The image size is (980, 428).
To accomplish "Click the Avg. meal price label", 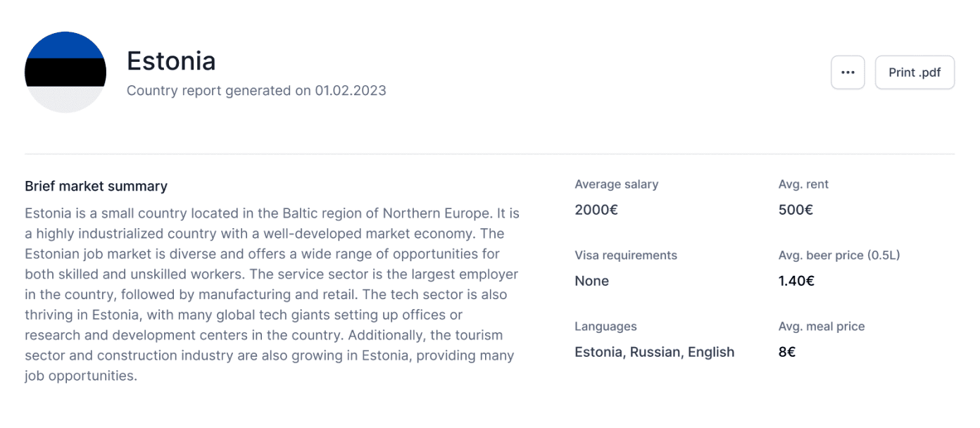I will pos(822,327).
